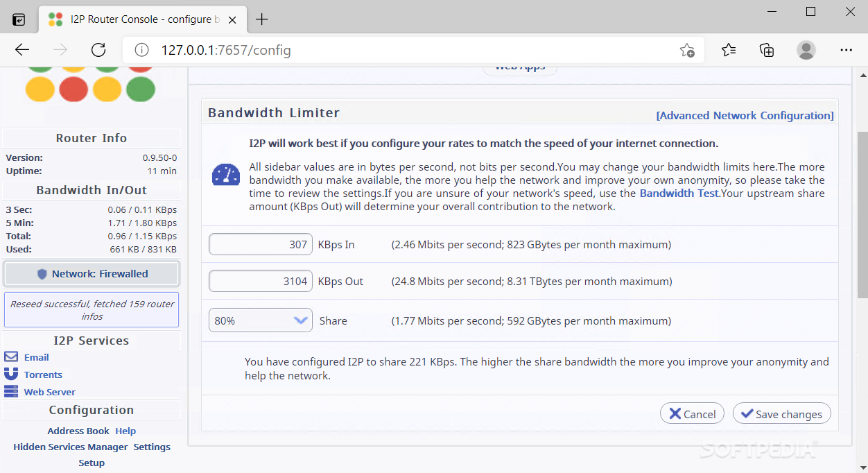This screenshot has height=473, width=868.
Task: Click the Bandwidth Limiter section title
Action: click(x=274, y=113)
